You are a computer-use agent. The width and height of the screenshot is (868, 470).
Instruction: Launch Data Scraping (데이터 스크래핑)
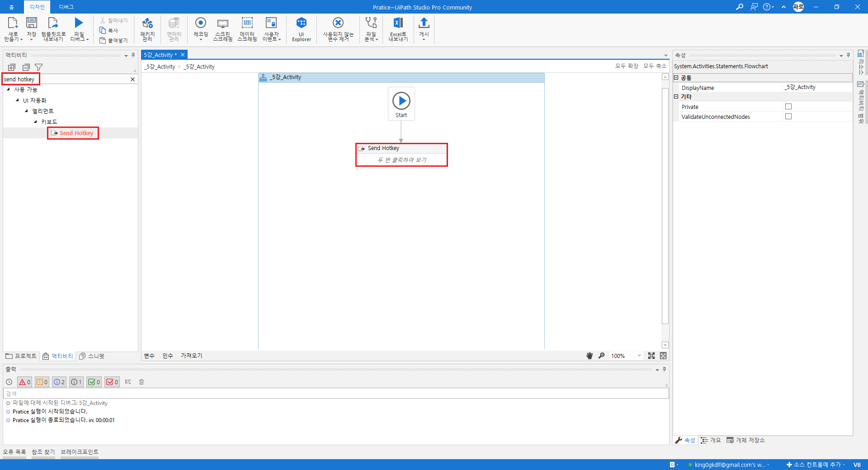(x=247, y=29)
